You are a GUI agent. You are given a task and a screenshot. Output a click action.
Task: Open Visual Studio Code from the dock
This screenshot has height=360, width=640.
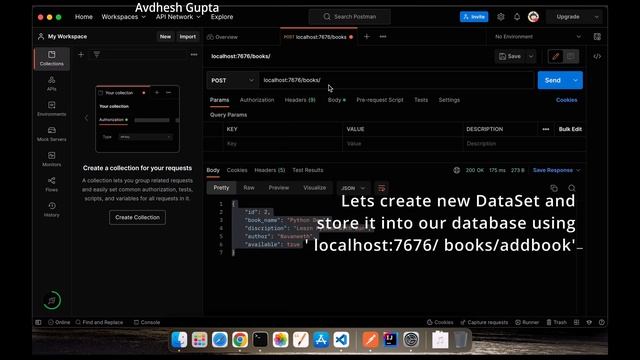tap(341, 340)
